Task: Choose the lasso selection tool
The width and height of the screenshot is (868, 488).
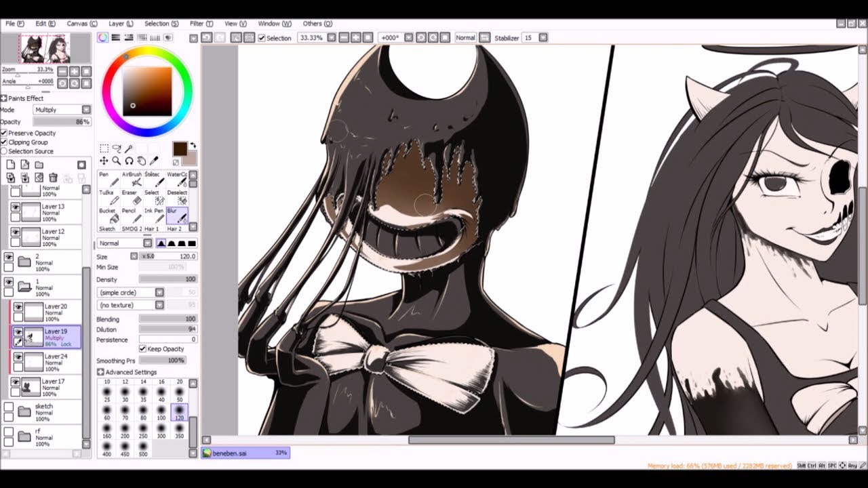Action: (x=117, y=148)
